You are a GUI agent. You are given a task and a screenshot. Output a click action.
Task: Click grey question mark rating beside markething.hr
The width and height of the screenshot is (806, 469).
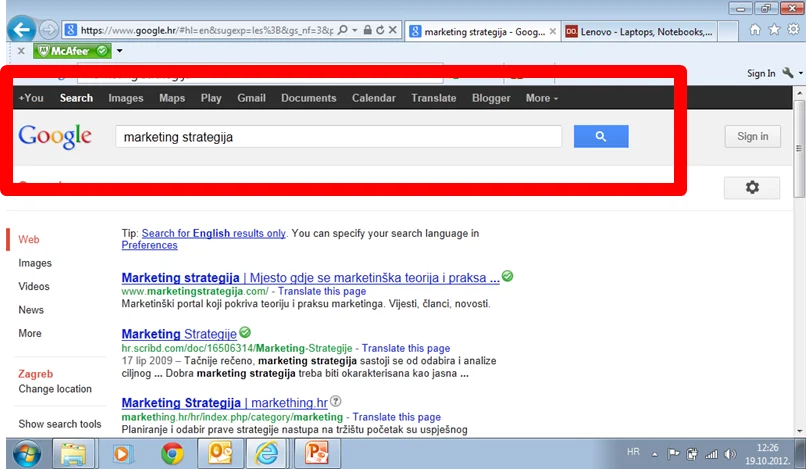point(336,401)
